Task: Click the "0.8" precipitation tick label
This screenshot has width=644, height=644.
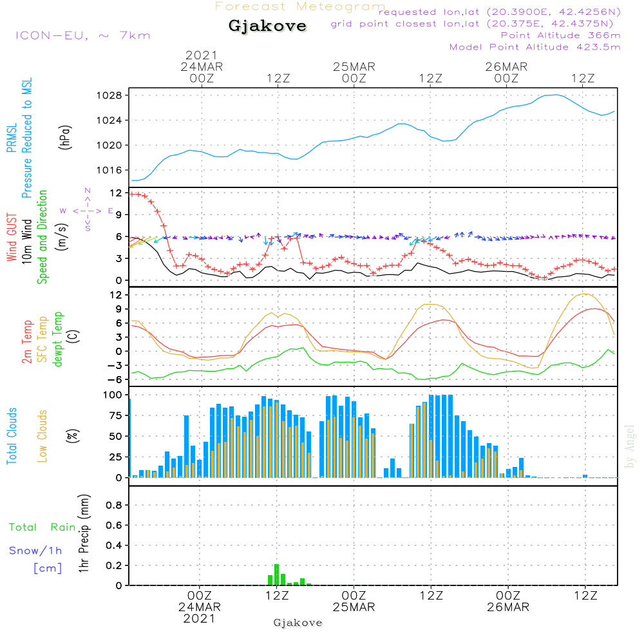Action: click(x=114, y=505)
